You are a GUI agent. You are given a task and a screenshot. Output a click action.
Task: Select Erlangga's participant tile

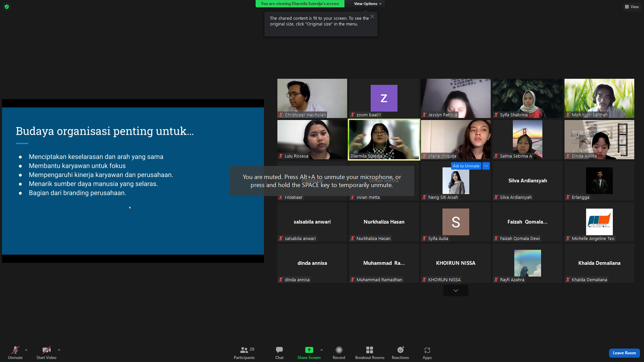[599, 181]
